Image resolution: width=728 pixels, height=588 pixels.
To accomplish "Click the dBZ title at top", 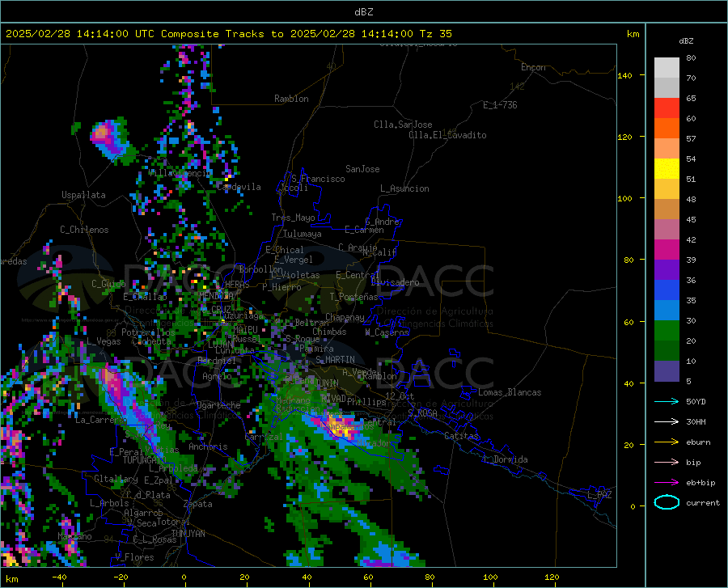I will (x=363, y=12).
